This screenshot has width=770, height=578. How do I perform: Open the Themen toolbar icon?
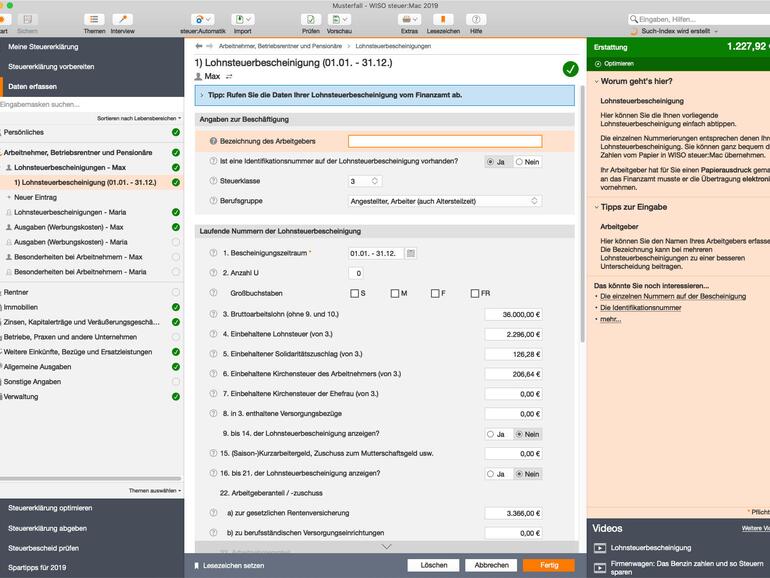(94, 20)
